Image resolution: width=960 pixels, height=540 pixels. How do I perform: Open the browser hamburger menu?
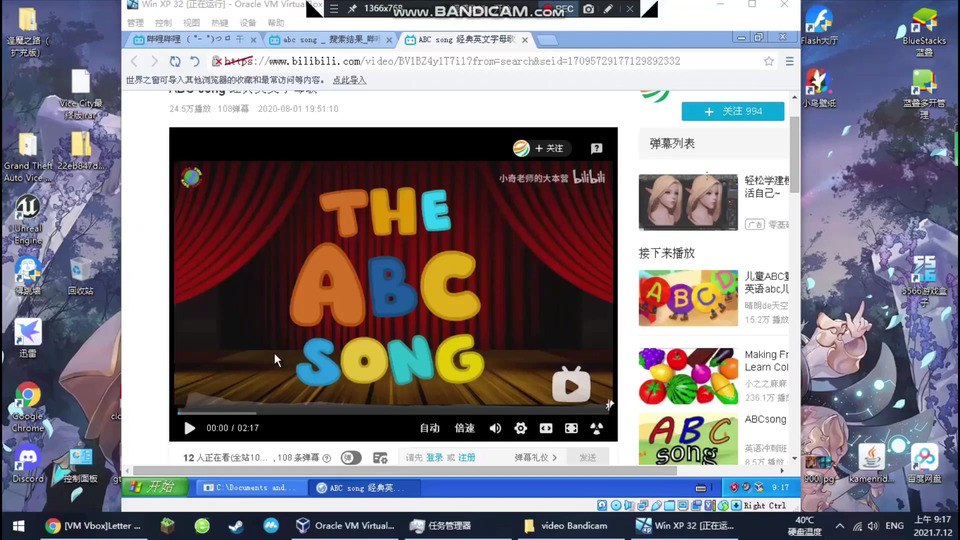(x=790, y=61)
